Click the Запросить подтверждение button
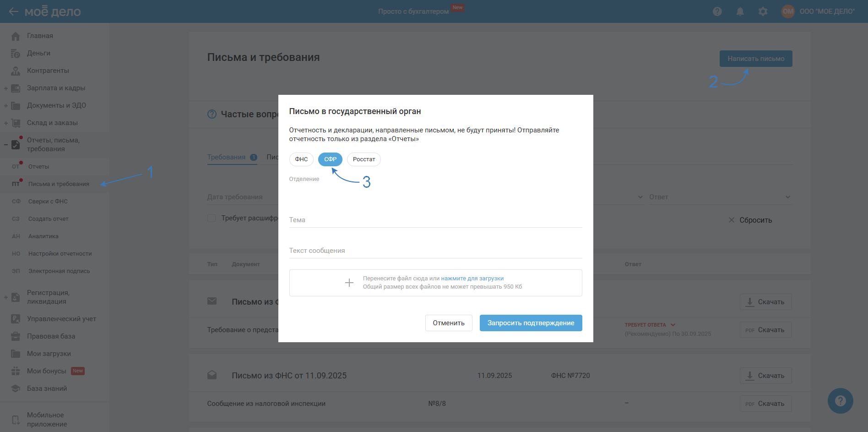The image size is (868, 432). point(531,323)
